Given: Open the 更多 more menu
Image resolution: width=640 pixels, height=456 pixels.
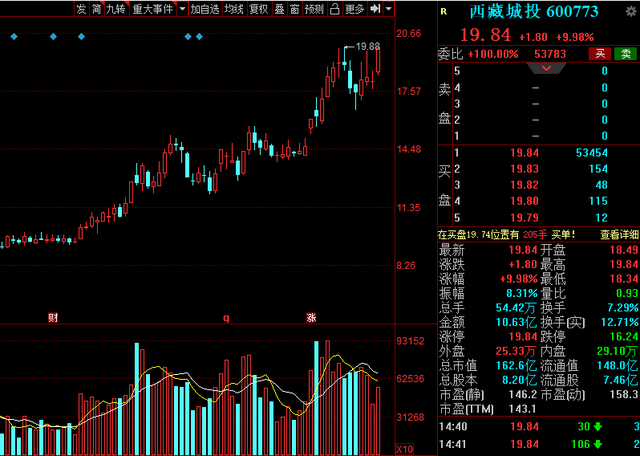Looking at the screenshot, I should 354,9.
